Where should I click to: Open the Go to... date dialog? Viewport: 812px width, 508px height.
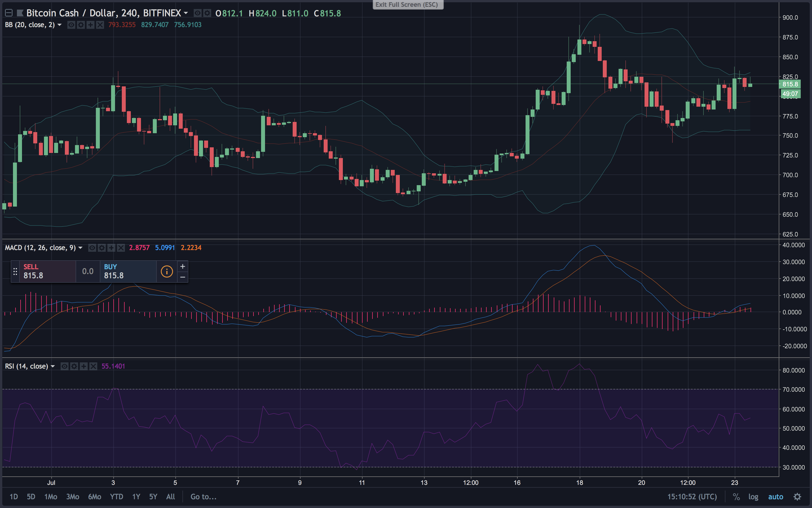(203, 497)
